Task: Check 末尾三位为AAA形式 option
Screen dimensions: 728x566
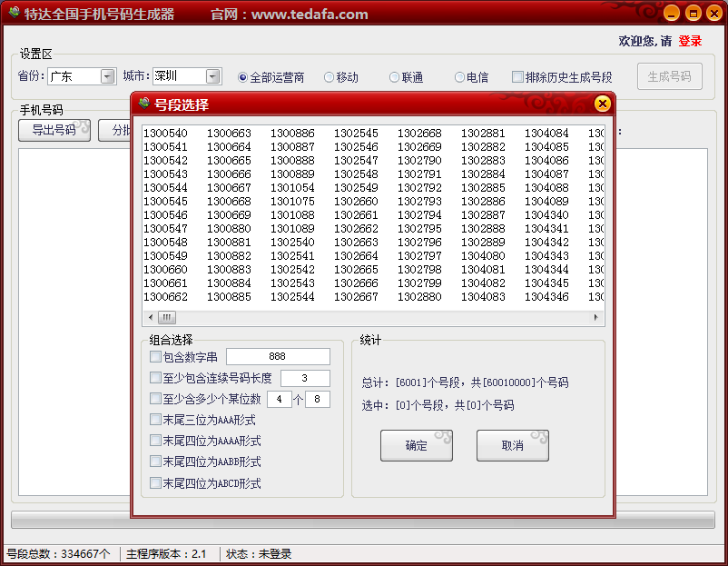Action: 155,420
